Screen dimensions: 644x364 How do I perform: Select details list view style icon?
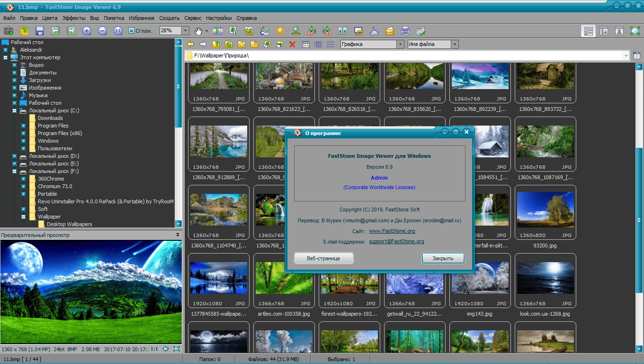coord(318,44)
